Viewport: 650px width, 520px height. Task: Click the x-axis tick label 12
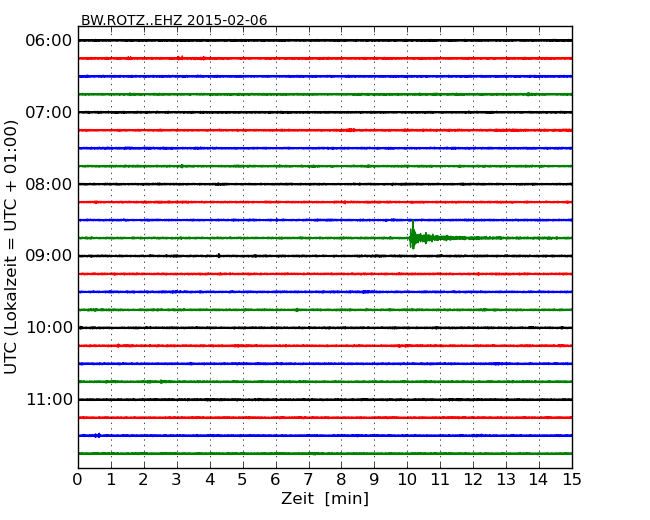point(473,479)
